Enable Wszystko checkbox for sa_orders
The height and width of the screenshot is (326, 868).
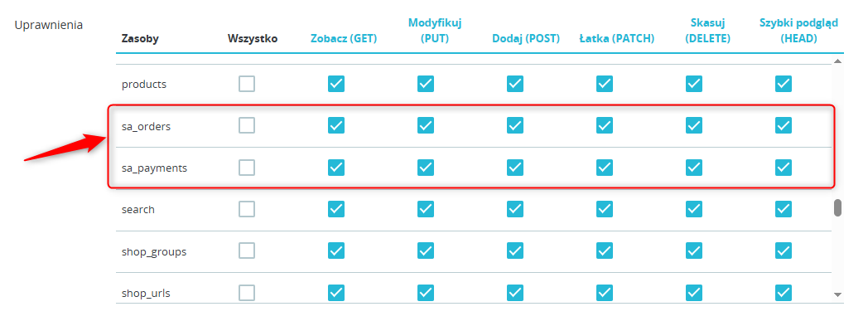click(x=247, y=125)
